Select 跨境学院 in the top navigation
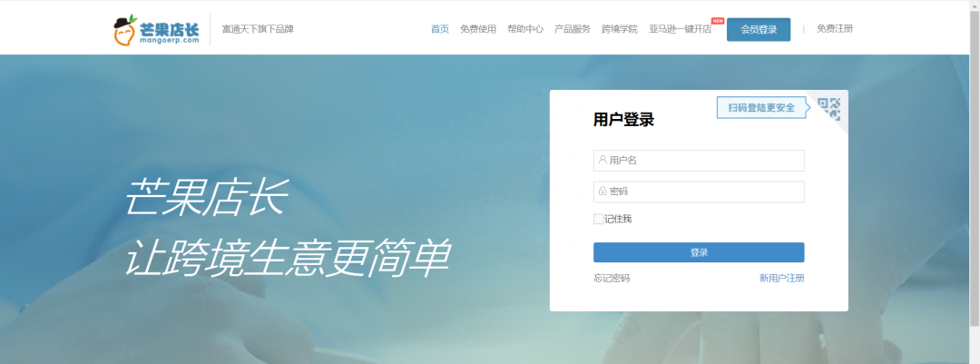This screenshot has width=980, height=364. point(620,29)
